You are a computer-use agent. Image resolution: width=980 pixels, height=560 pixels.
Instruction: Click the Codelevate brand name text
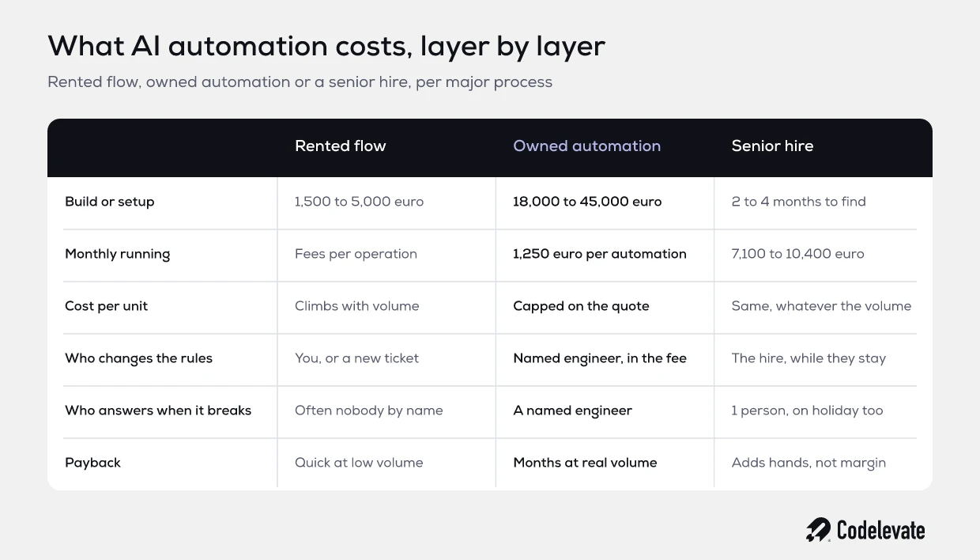(880, 530)
